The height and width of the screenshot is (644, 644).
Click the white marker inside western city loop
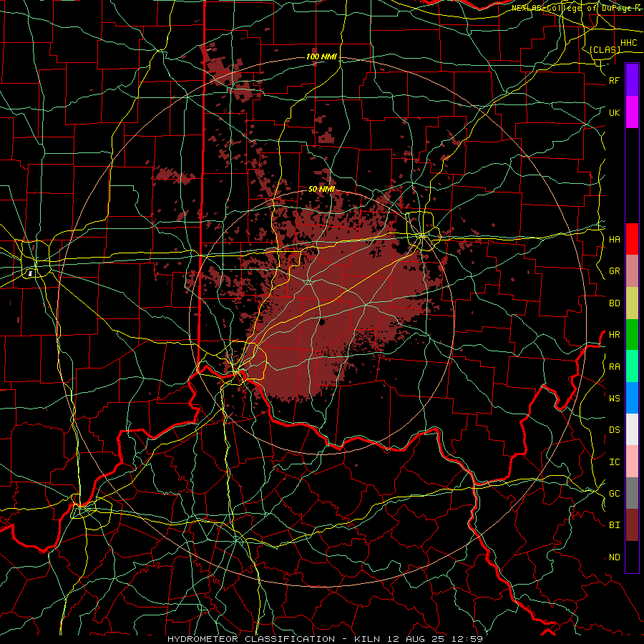click(x=30, y=273)
